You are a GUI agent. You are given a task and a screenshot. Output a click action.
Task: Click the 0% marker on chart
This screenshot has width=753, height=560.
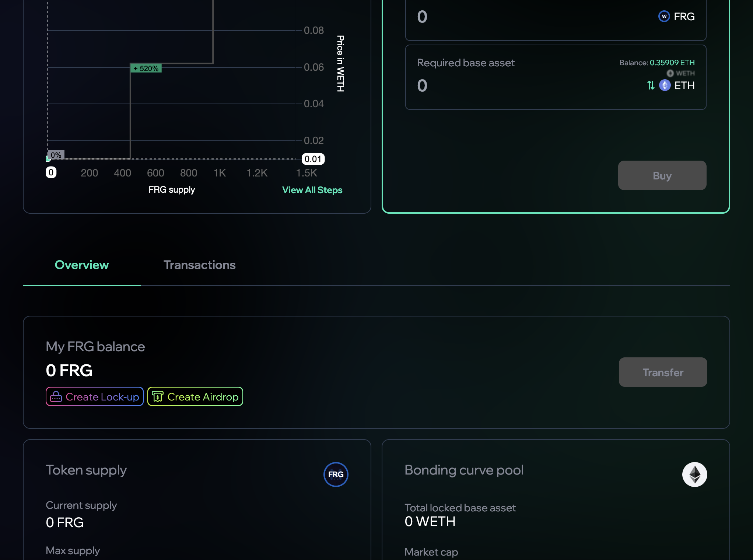56,155
